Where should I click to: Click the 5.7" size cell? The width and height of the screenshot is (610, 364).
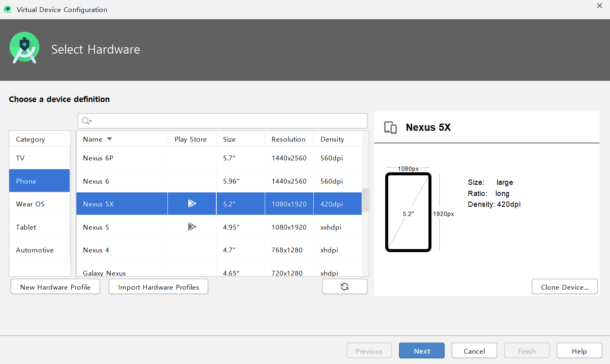[x=240, y=158]
